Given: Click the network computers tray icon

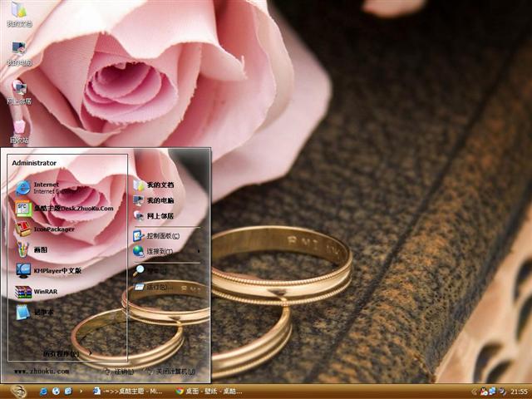Looking at the screenshot, I should coord(492,392).
